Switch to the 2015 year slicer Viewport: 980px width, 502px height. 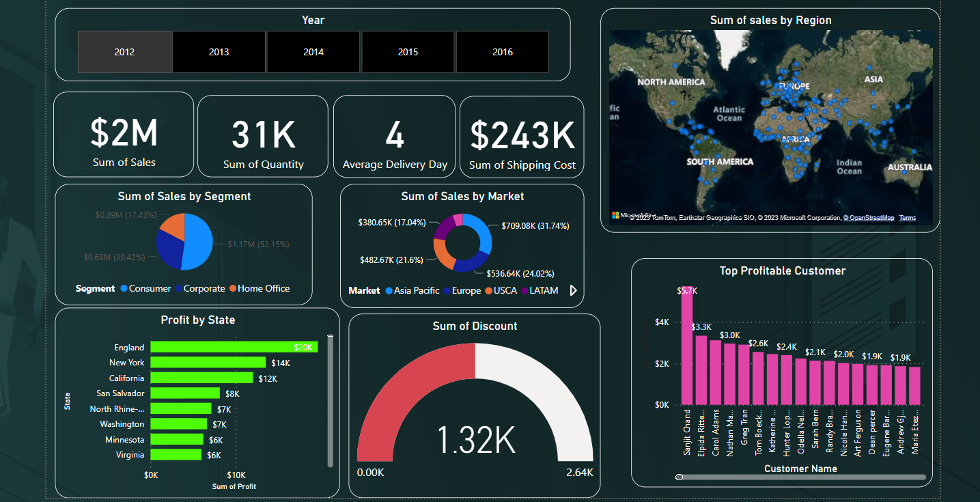pyautogui.click(x=408, y=52)
